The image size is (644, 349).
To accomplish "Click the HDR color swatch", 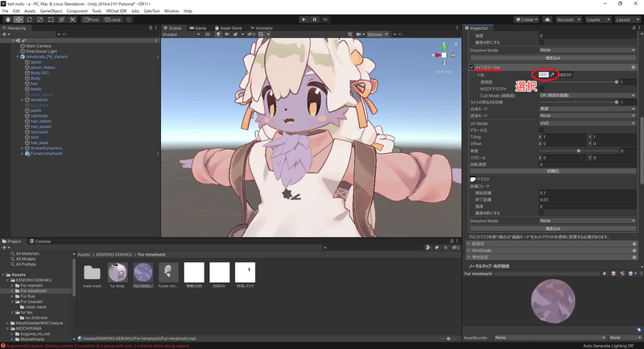I will [543, 75].
